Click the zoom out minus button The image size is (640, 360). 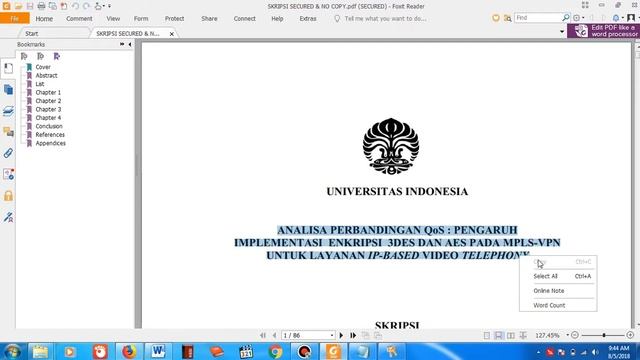575,335
